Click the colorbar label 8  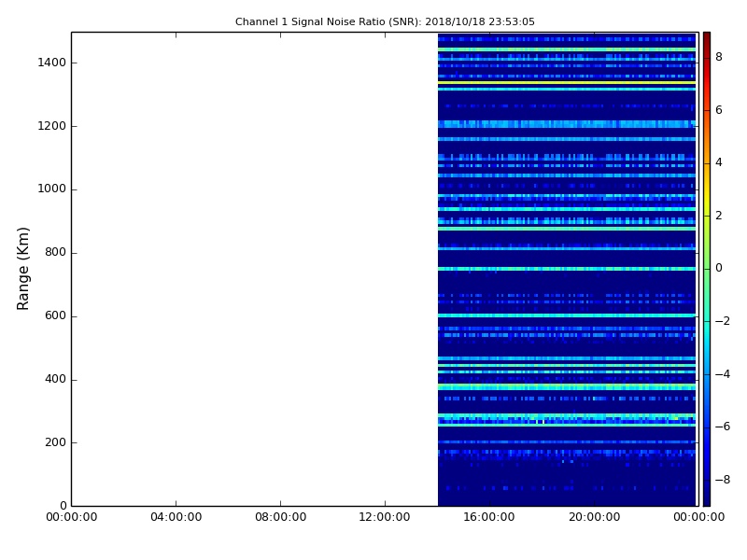(719, 57)
